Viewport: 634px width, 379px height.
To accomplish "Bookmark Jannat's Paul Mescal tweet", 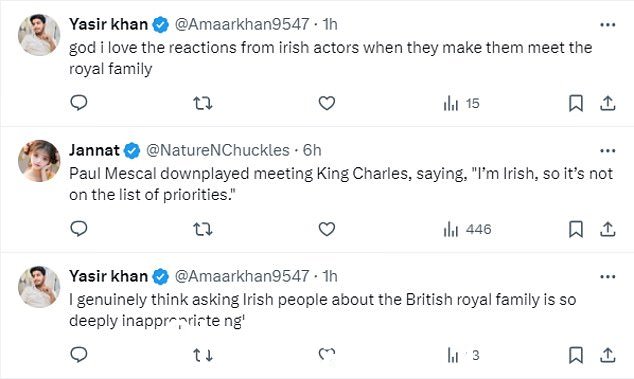I will (x=576, y=229).
